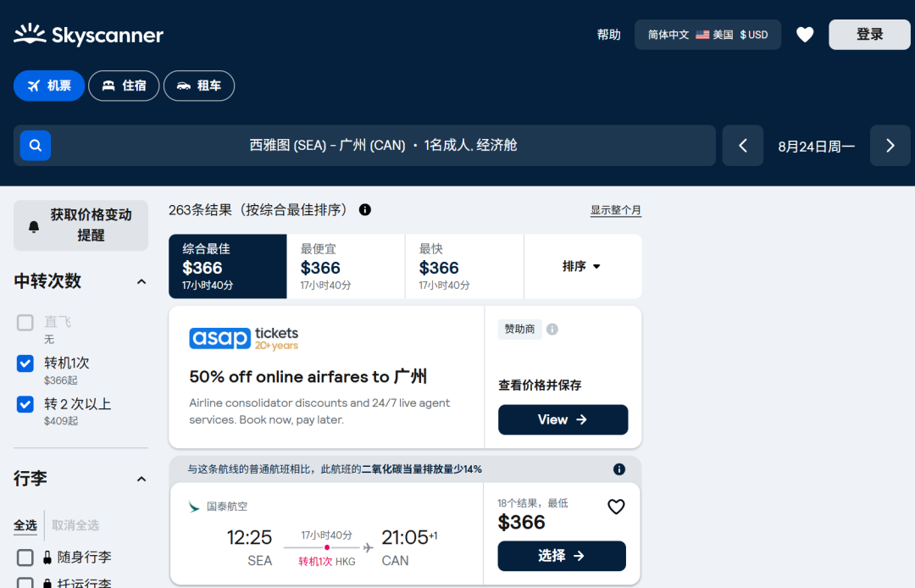
Task: Collapse the 中转次数 filter section
Action: (141, 282)
